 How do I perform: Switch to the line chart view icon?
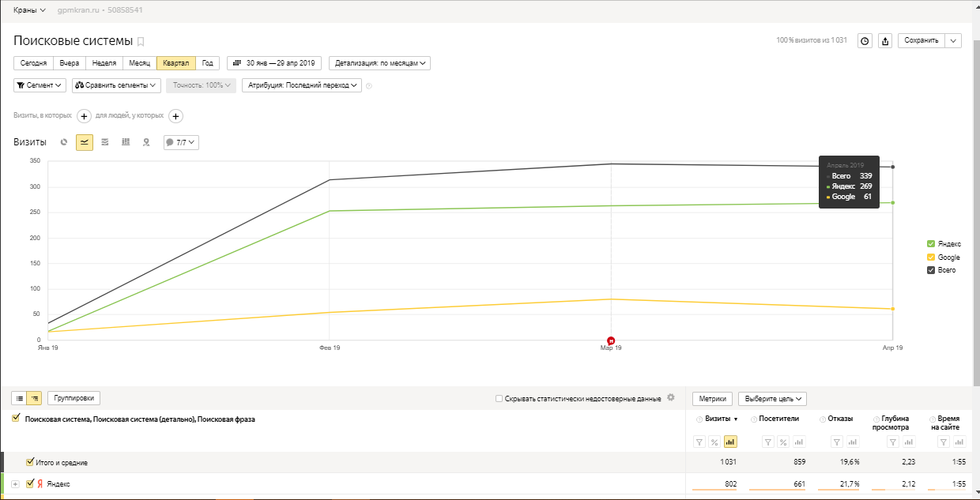[85, 142]
